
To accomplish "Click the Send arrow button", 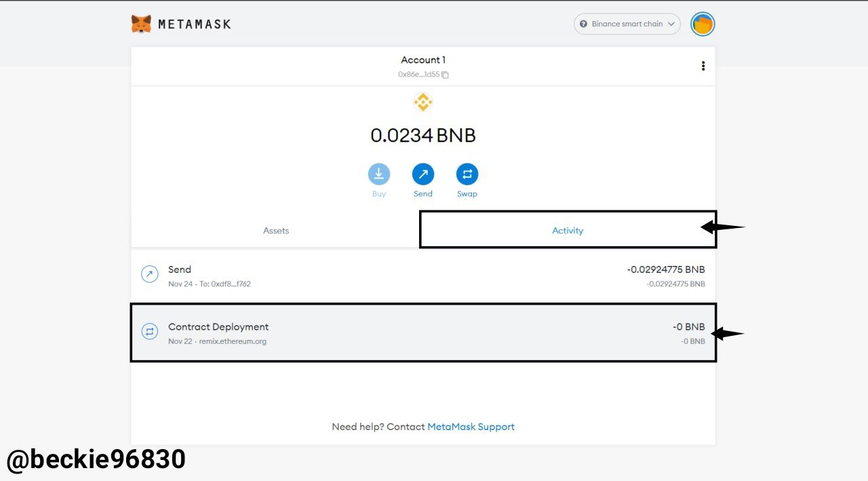I will tap(423, 174).
